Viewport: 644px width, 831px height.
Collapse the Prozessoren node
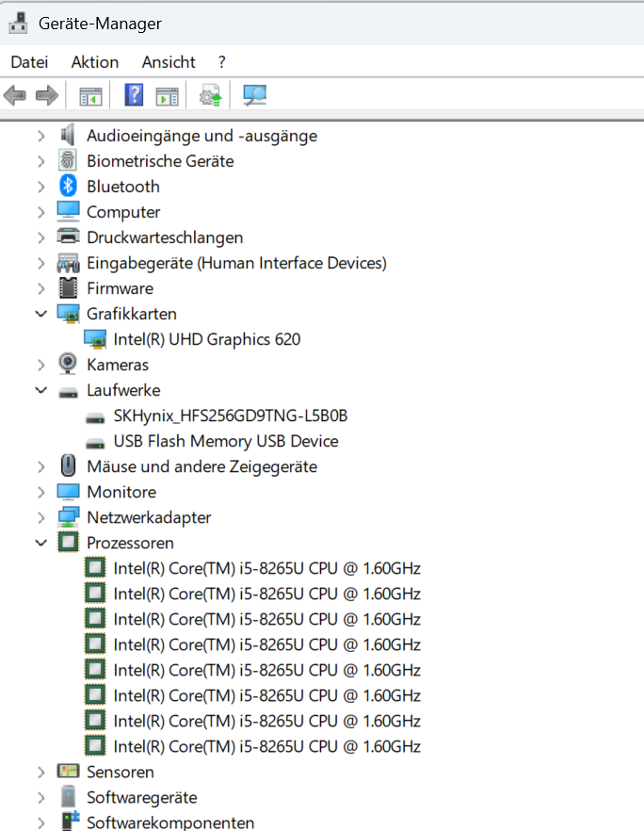click(41, 543)
